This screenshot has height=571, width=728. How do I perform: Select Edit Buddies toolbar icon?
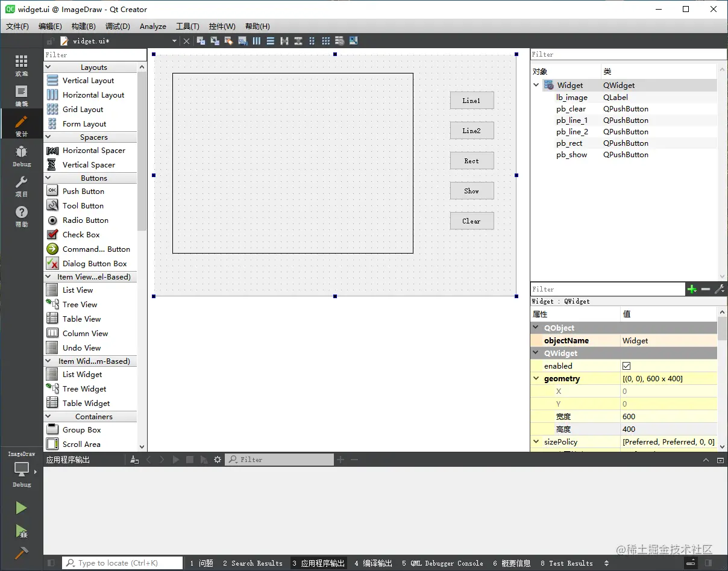228,41
